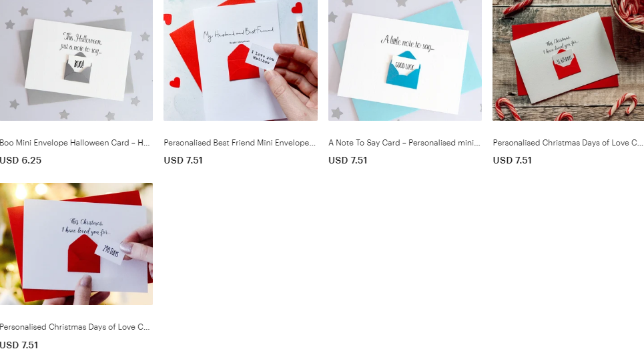
Task: Click the blue GOOD LUCK mini envelope
Action: coord(403,70)
